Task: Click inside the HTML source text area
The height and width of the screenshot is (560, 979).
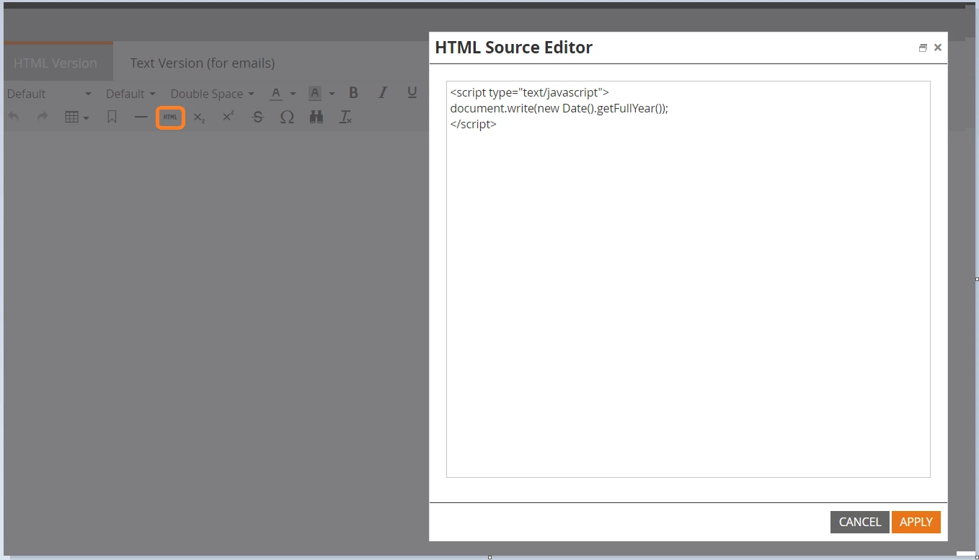Action: [x=688, y=279]
